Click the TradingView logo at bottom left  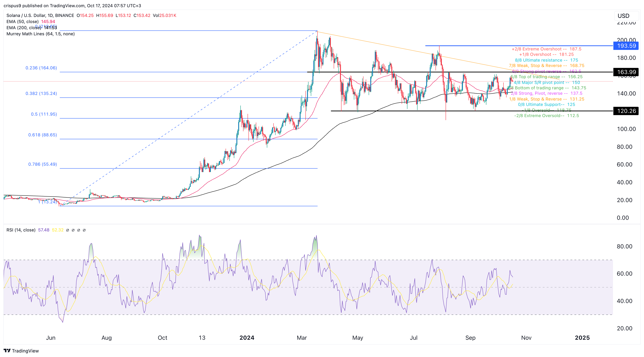21,351
